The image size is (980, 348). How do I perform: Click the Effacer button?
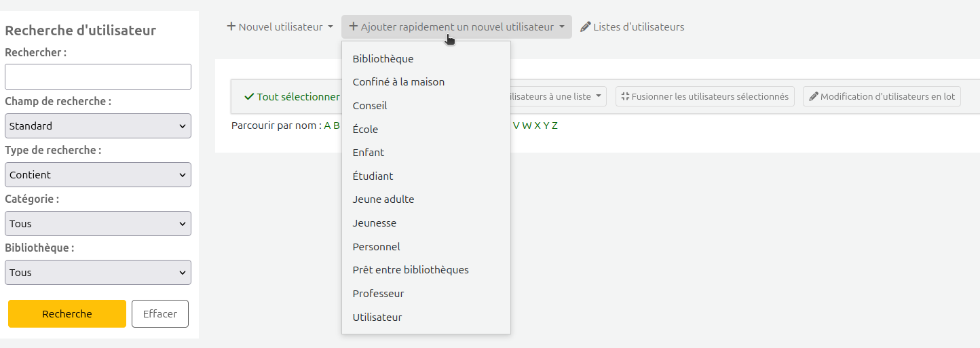[160, 314]
